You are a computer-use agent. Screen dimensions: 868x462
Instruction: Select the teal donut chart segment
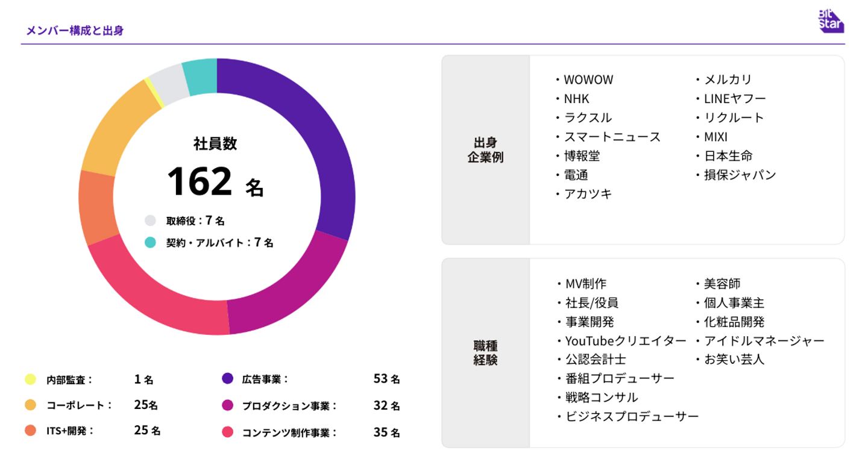(x=201, y=76)
